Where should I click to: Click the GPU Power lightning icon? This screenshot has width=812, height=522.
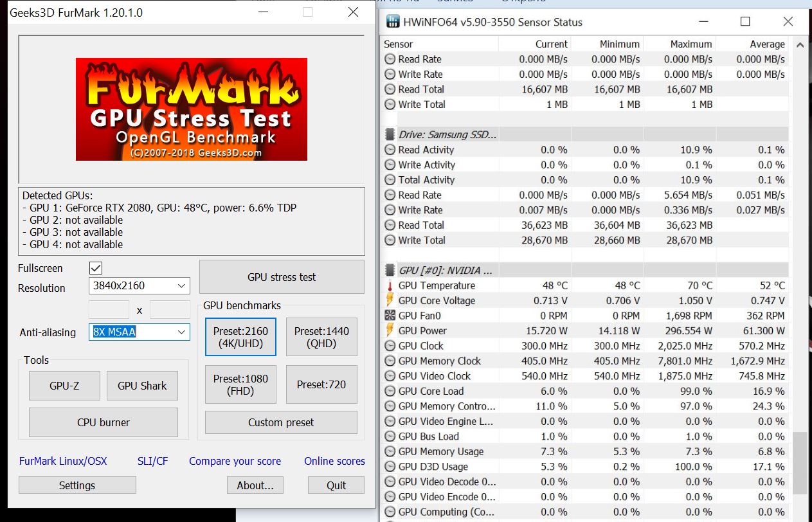tap(390, 330)
